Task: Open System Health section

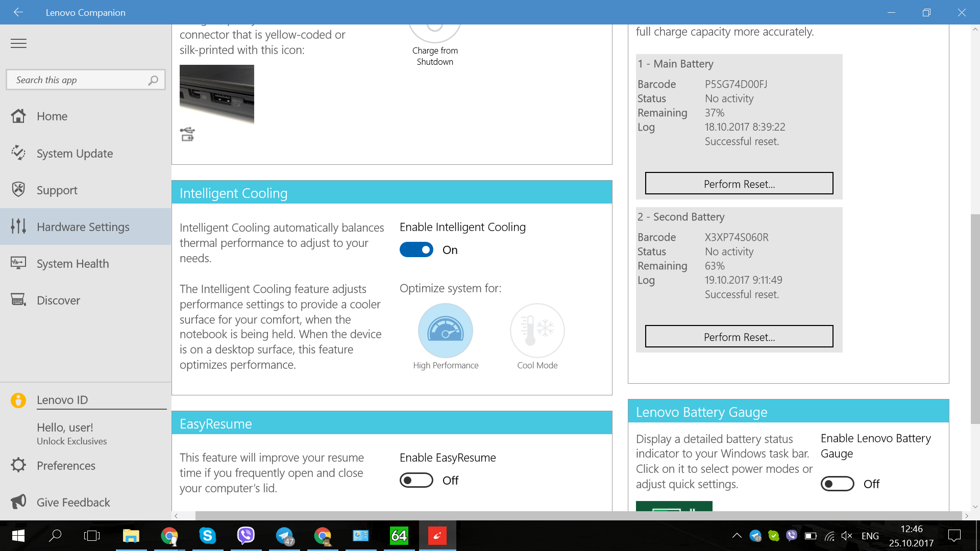Action: (72, 264)
